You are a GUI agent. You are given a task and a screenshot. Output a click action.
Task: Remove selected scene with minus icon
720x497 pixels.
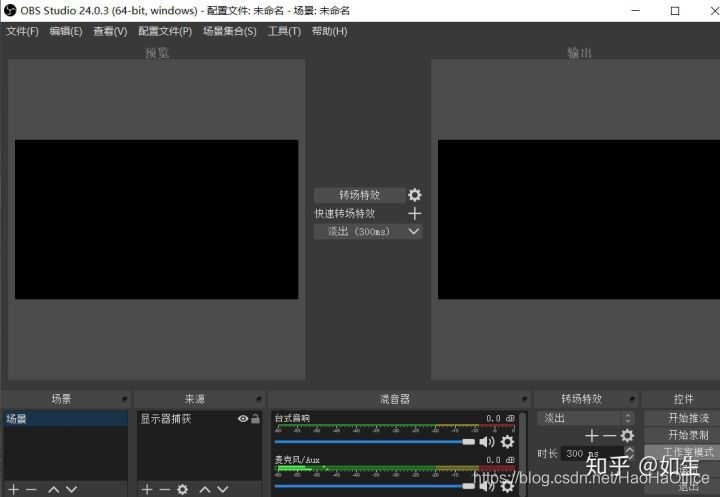pyautogui.click(x=31, y=489)
